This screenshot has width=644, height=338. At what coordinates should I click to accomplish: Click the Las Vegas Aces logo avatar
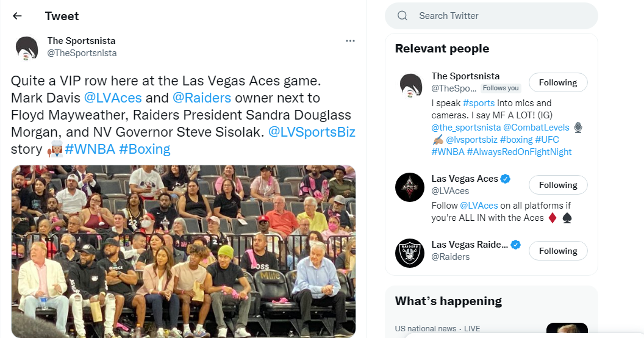click(409, 187)
